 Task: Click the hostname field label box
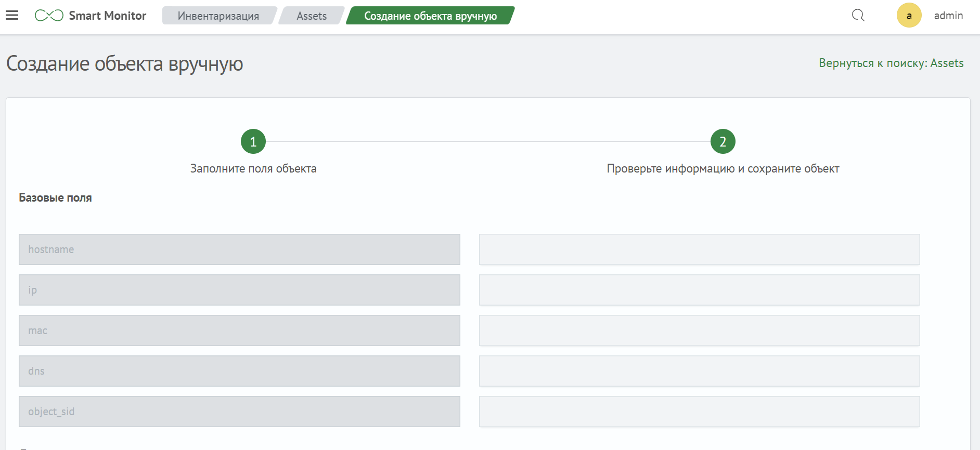(x=239, y=249)
